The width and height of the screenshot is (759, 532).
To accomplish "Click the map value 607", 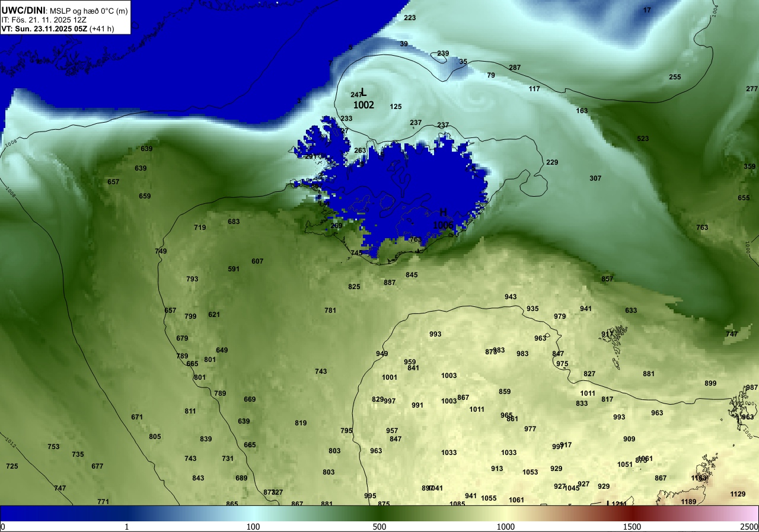I will pyautogui.click(x=257, y=261).
